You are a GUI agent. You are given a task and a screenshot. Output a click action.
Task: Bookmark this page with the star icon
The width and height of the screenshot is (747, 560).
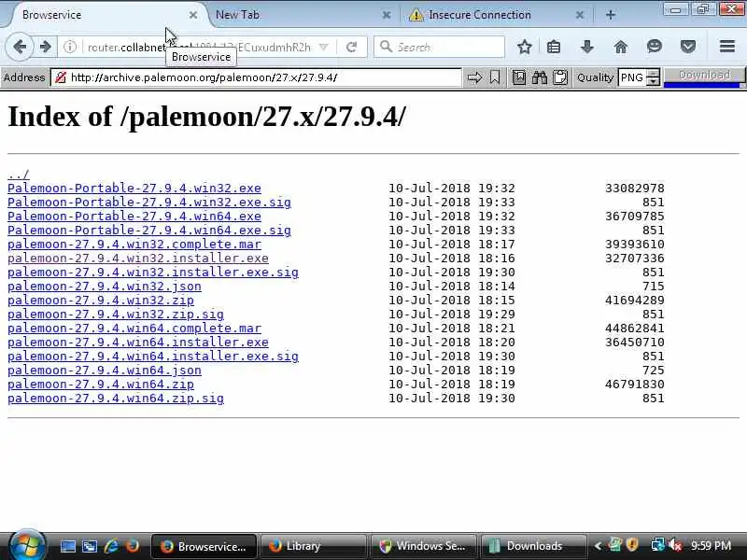coord(525,47)
